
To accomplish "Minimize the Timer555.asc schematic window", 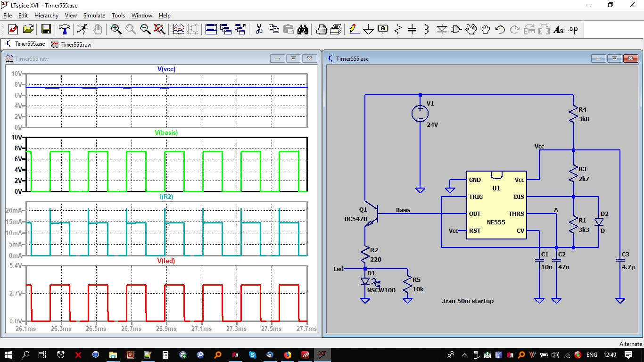I will click(599, 58).
